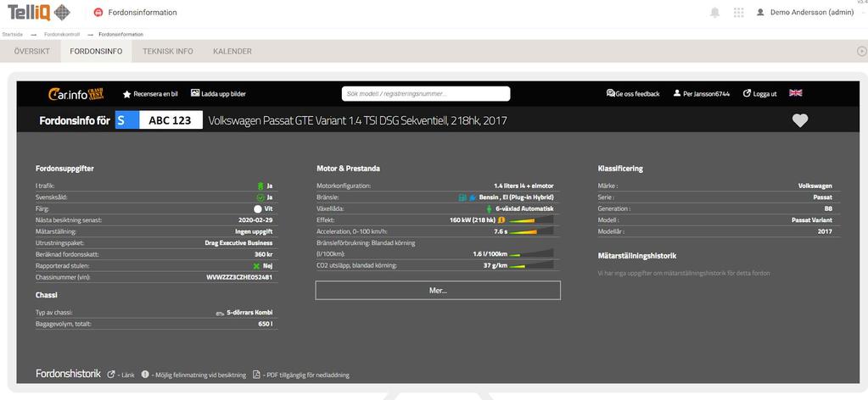
Task: Click the green I trafik status icon
Action: click(x=260, y=186)
